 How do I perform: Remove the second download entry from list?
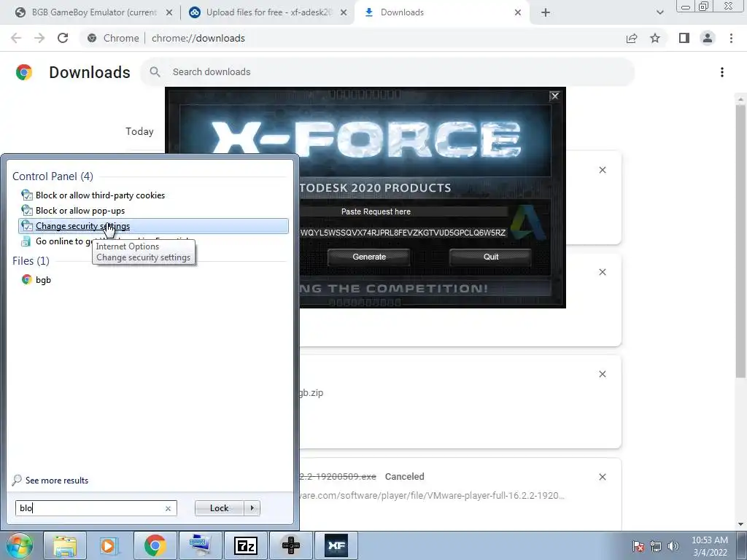(602, 272)
